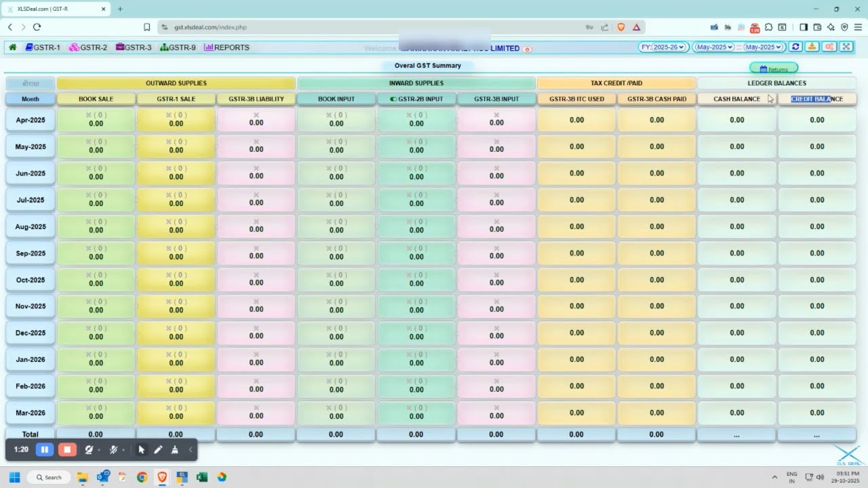Click the green Returns button
Screen dimensions: 868x488
774,68
